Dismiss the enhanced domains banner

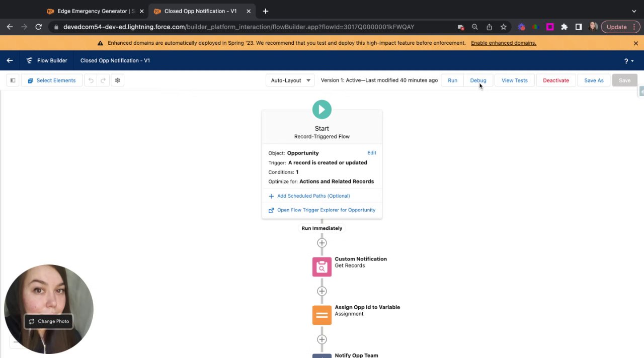pyautogui.click(x=635, y=43)
